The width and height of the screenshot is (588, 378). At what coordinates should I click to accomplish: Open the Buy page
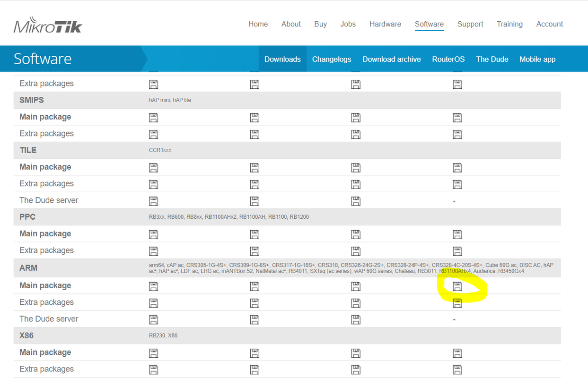320,24
